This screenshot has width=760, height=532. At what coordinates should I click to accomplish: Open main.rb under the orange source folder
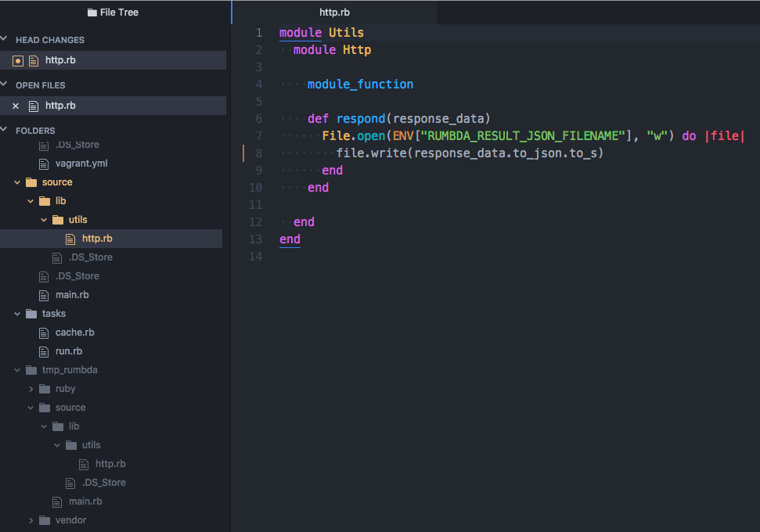(72, 295)
